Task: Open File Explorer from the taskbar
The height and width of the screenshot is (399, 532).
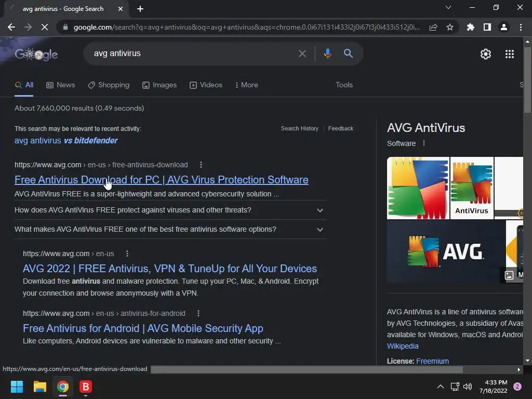Action: 39,387
